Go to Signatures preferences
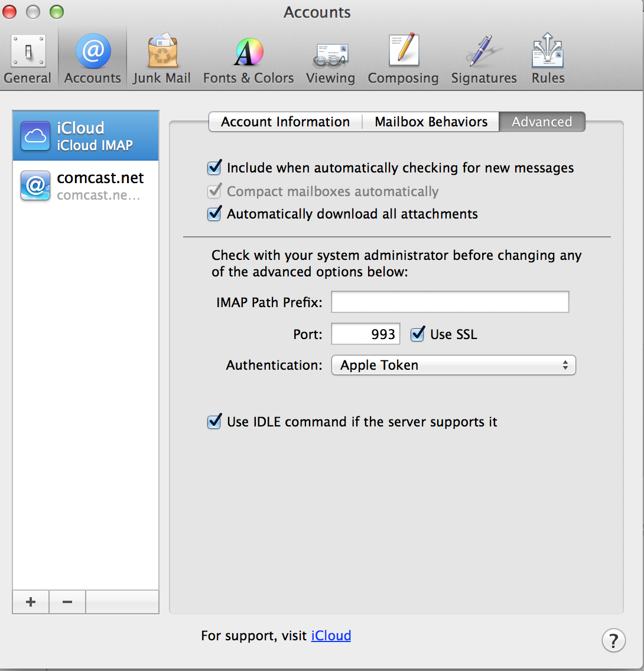 [484, 59]
